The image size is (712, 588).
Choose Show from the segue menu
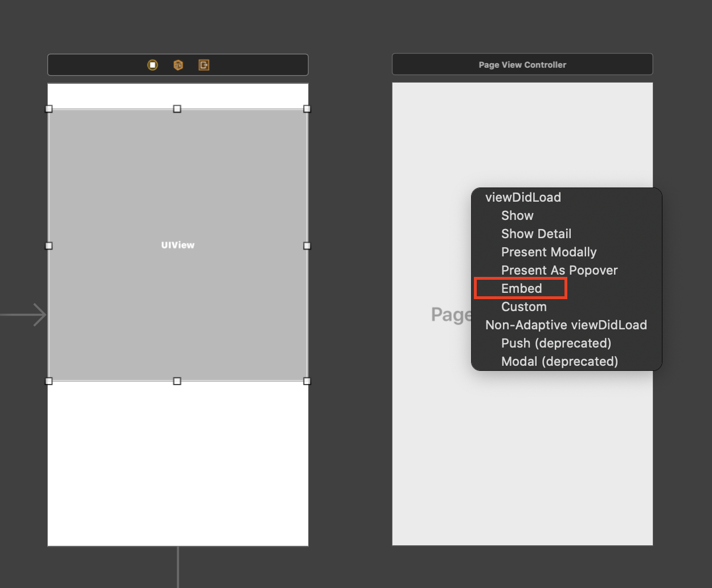tap(517, 215)
